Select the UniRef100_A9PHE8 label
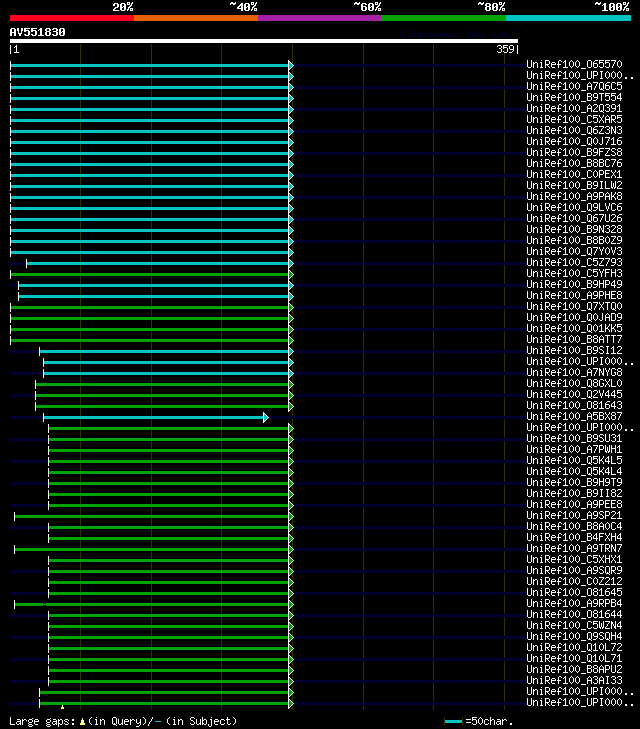This screenshot has width=640, height=729. tap(574, 295)
